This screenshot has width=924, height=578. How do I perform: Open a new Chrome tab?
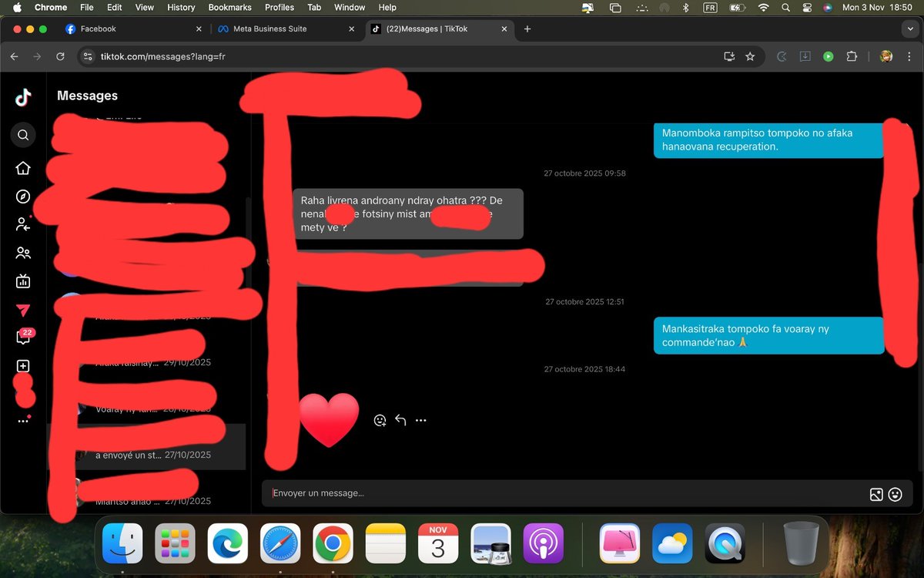pos(527,29)
